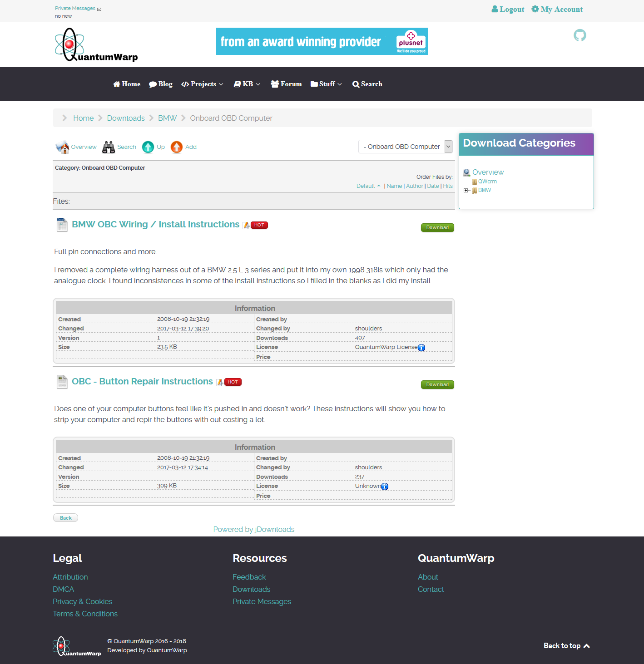Click the Private Messages envelope icon
Image resolution: width=644 pixels, height=664 pixels.
[99, 8]
